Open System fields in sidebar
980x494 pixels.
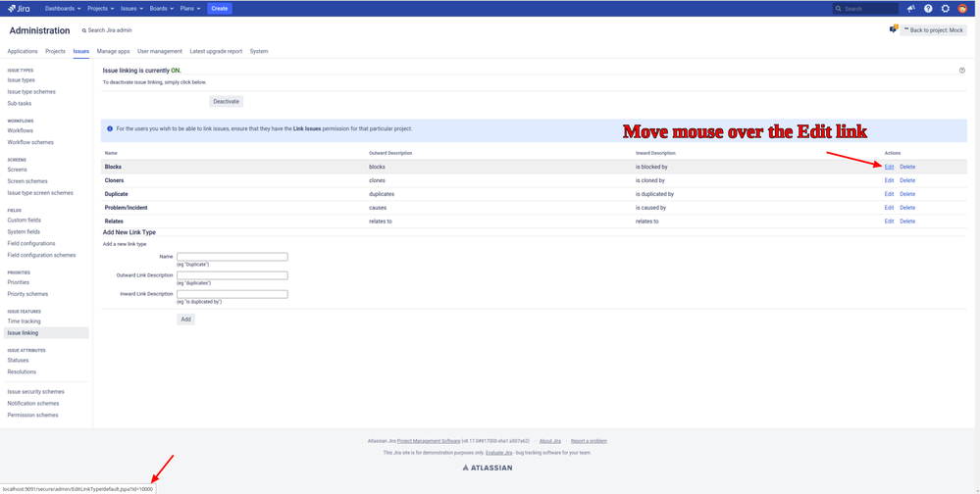pos(24,231)
